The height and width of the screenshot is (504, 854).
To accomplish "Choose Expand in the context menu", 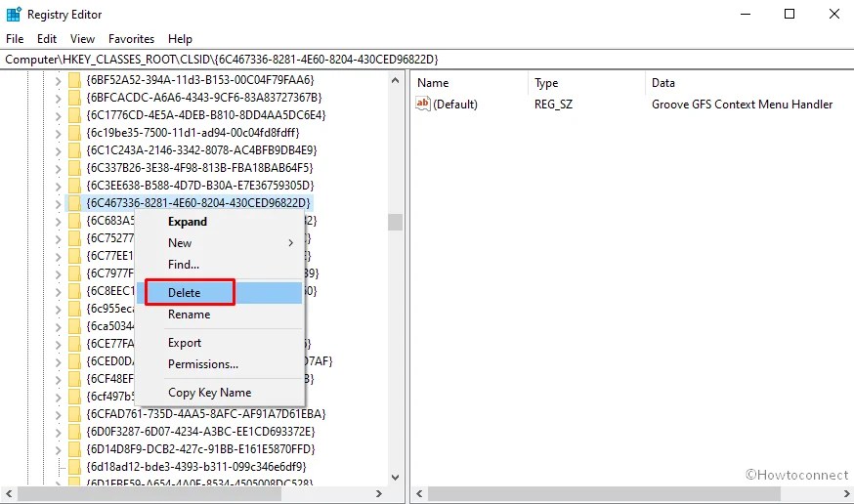I will pyautogui.click(x=188, y=222).
